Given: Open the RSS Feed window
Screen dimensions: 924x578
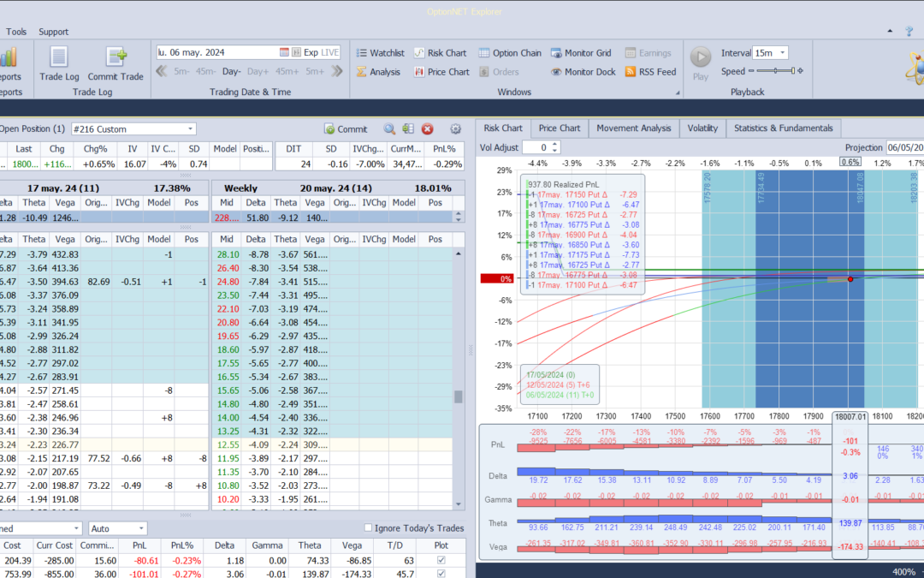Looking at the screenshot, I should tap(650, 72).
